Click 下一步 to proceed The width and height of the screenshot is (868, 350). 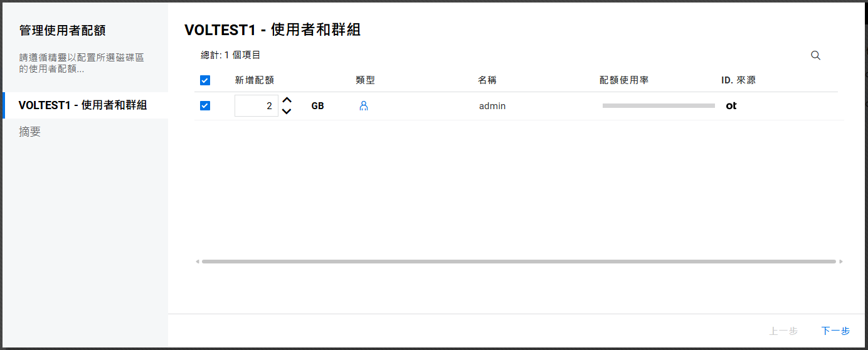[x=835, y=331]
